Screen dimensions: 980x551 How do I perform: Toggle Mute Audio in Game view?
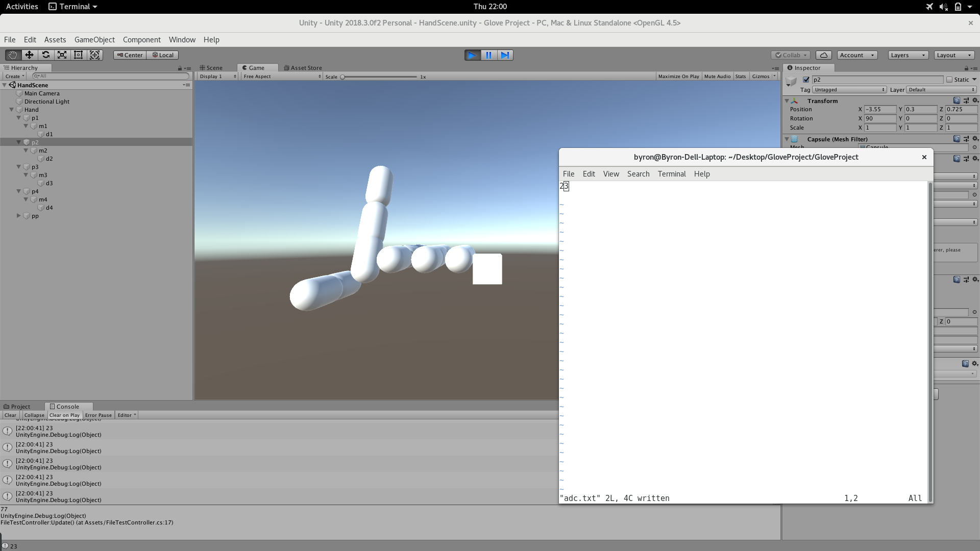coord(717,77)
